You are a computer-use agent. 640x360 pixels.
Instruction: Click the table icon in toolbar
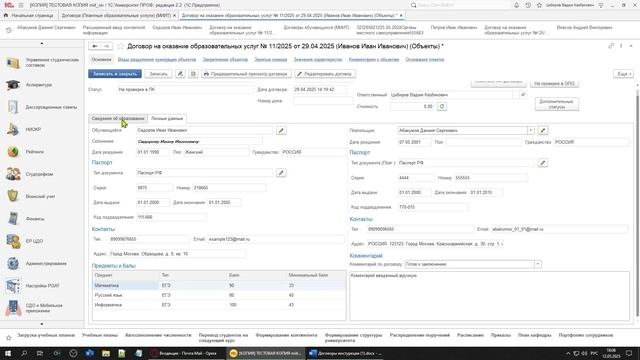pos(193,74)
